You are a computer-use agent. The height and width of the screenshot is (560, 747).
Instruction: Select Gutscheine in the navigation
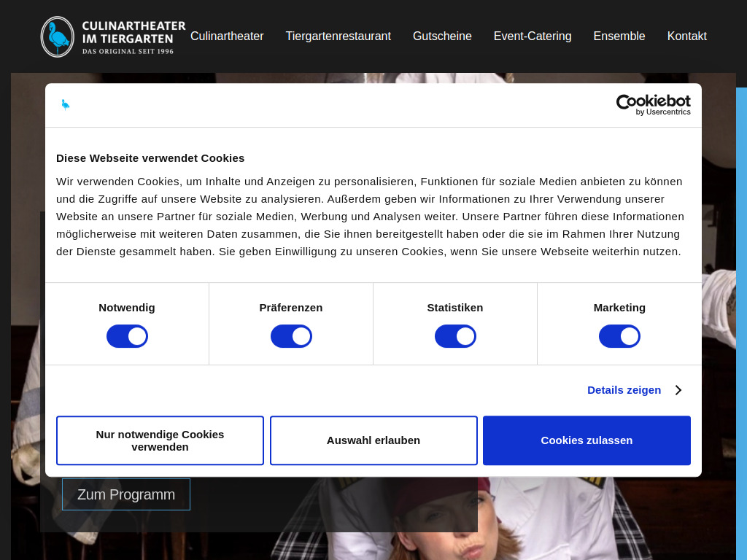[442, 36]
